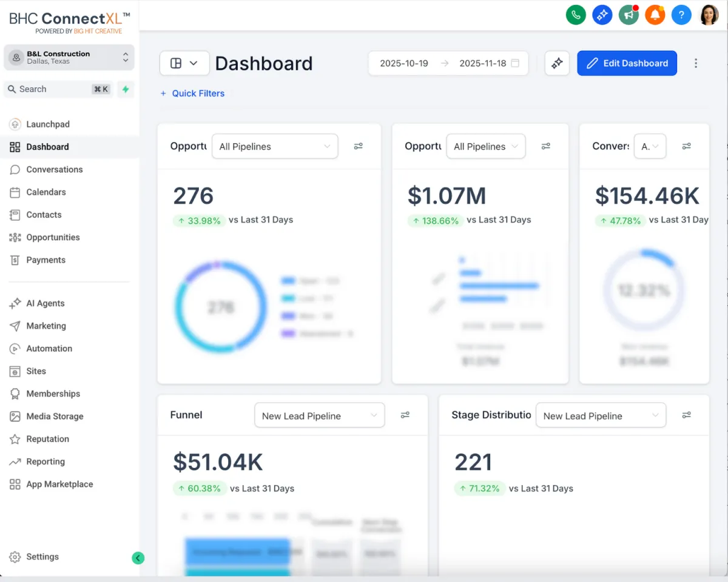Click the Launchpad rocket icon

15,124
